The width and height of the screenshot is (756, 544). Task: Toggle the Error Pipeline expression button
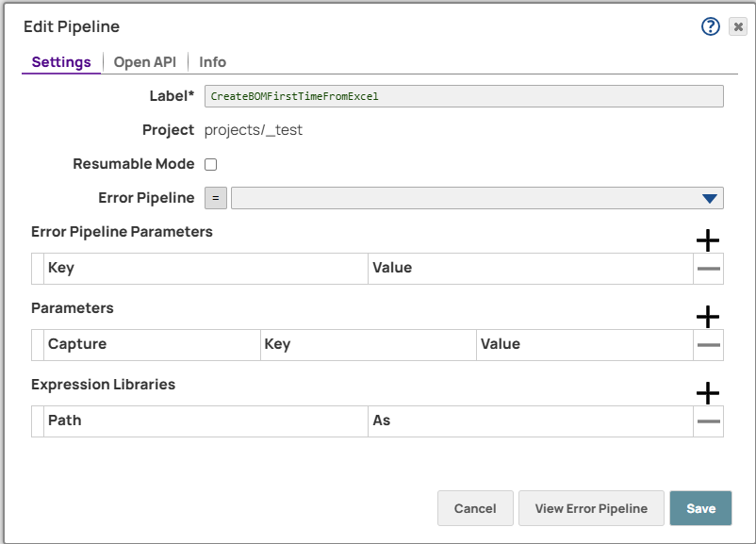(216, 198)
